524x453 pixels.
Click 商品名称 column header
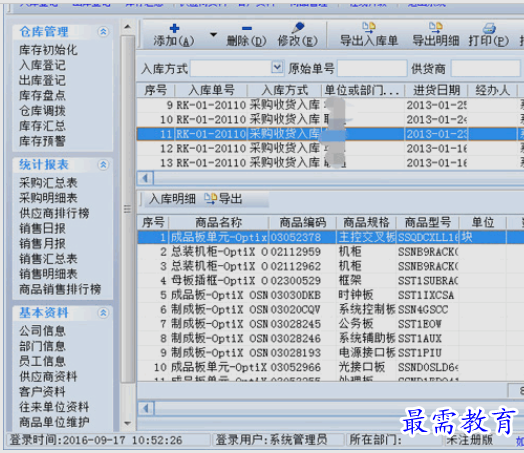pos(219,222)
